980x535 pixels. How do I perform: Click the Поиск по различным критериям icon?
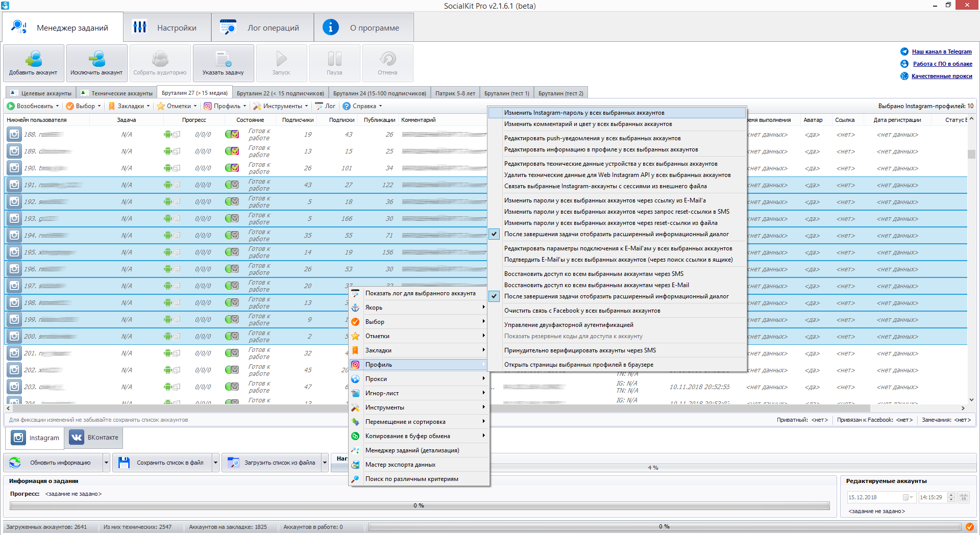tap(355, 479)
